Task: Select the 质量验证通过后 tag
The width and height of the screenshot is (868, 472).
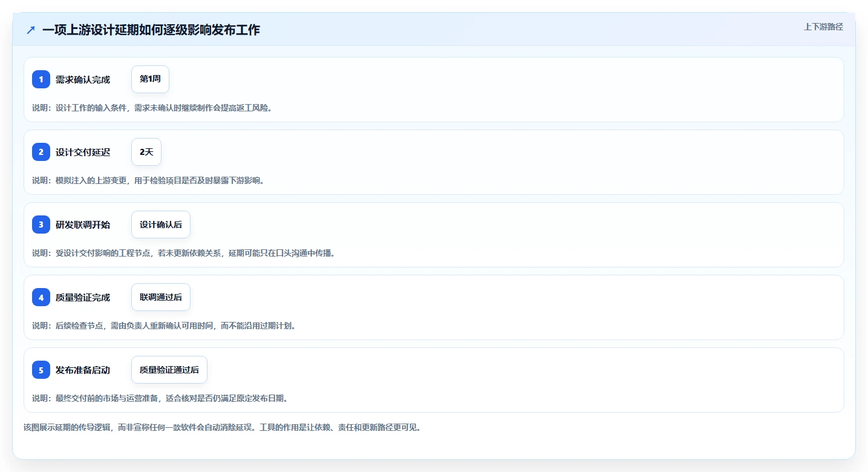Action: pos(169,370)
